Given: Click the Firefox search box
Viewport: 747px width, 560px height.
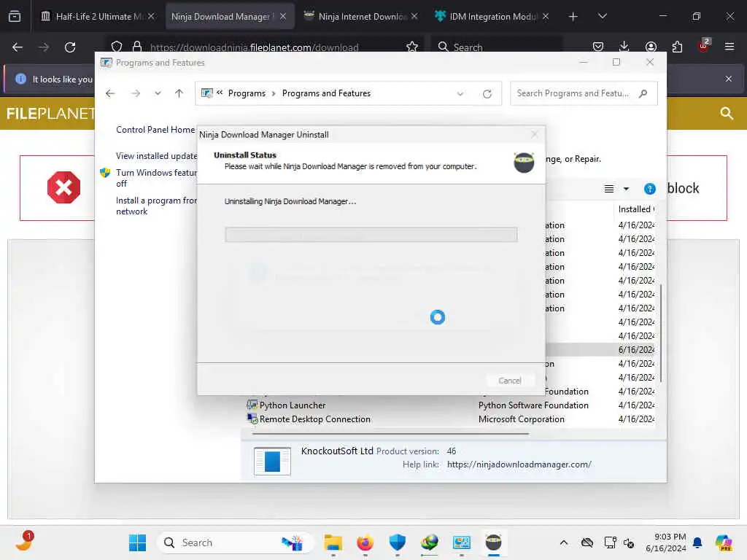Looking at the screenshot, I should pyautogui.click(x=497, y=47).
